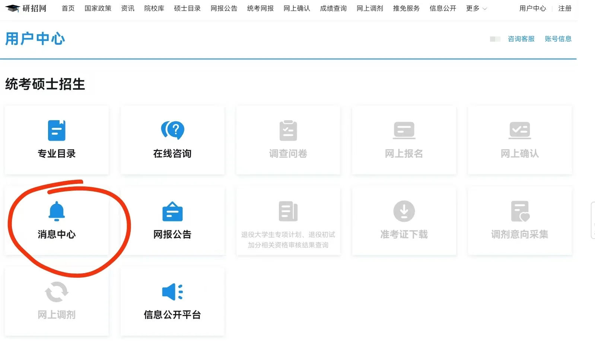Open the 咨询客服 link
This screenshot has width=595, height=364.
[521, 39]
